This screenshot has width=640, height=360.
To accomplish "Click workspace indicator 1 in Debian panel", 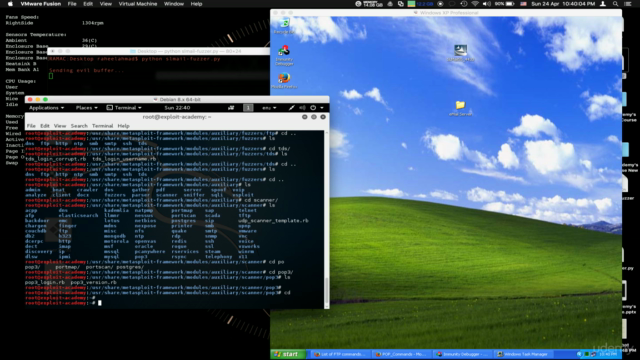I will 248,108.
